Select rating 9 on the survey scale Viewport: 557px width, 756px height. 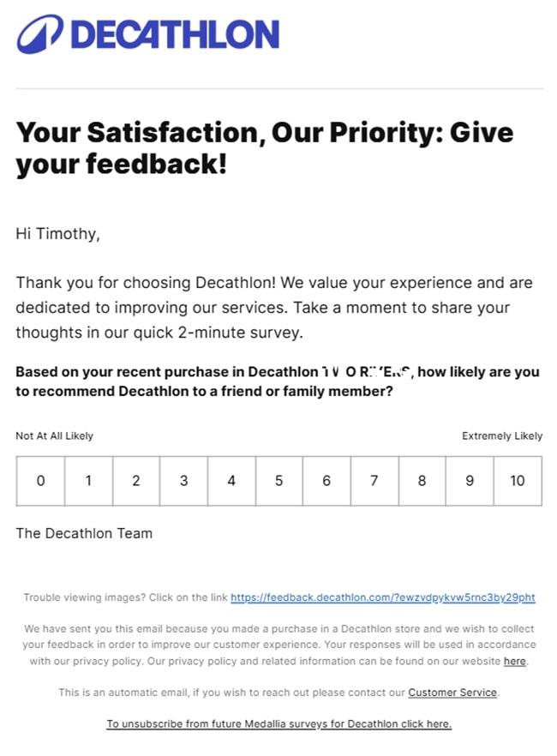[x=470, y=481]
